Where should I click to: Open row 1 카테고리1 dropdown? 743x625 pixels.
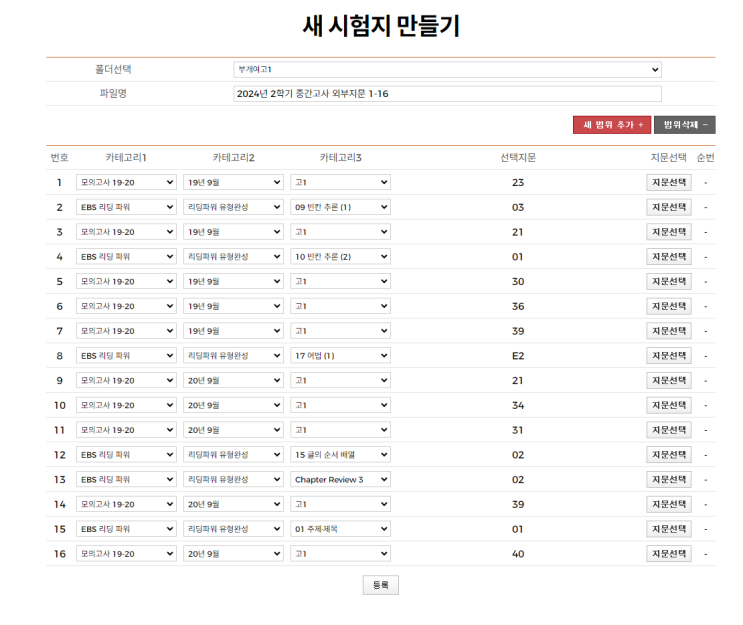126,182
